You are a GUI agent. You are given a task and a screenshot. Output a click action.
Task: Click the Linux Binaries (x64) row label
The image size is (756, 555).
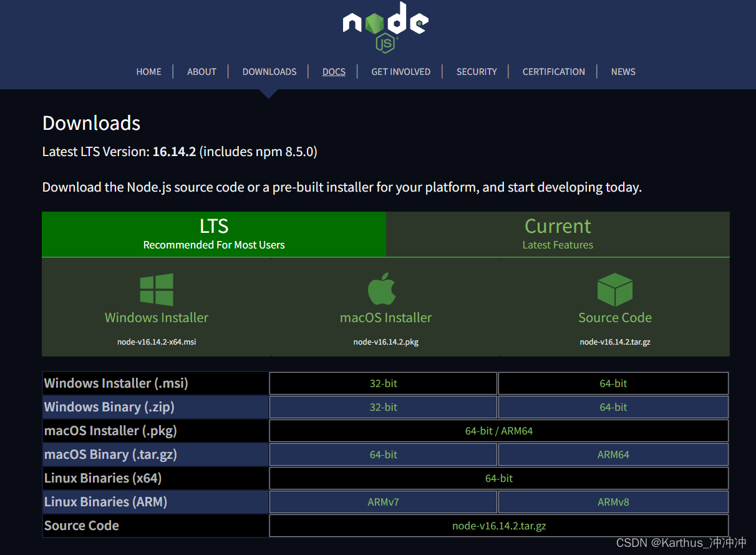click(x=103, y=478)
